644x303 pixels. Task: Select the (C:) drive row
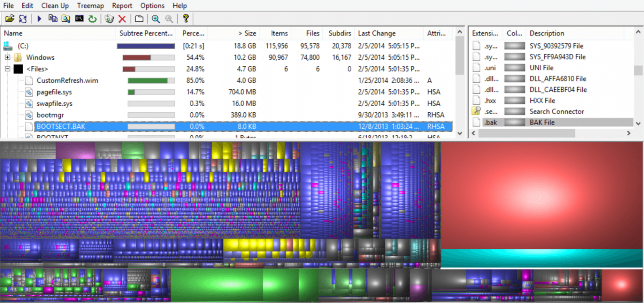pos(227,46)
